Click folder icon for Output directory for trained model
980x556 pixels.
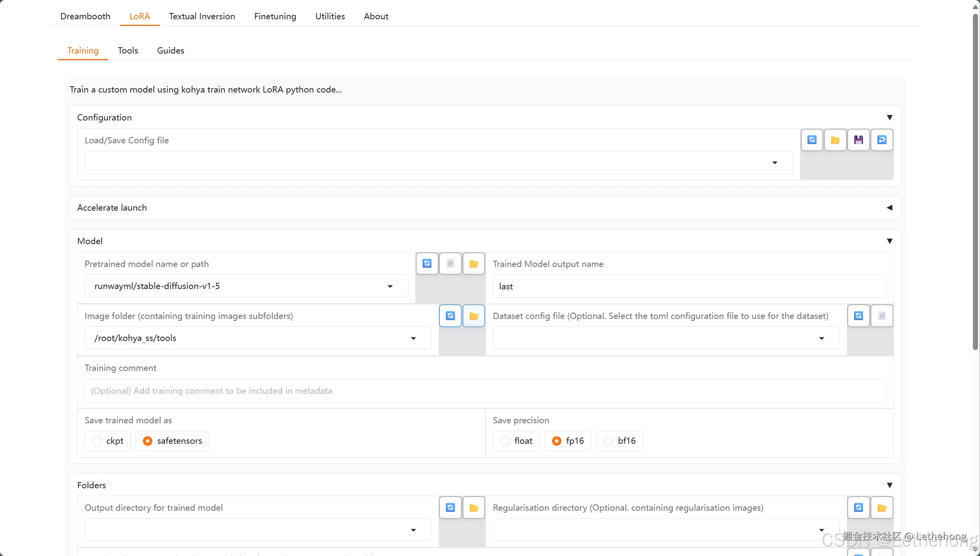point(474,508)
